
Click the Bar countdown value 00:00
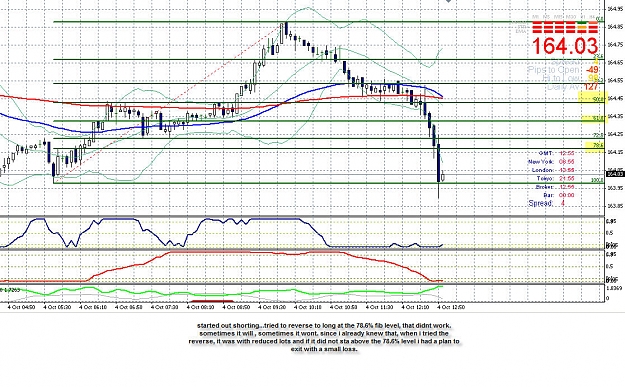(567, 195)
